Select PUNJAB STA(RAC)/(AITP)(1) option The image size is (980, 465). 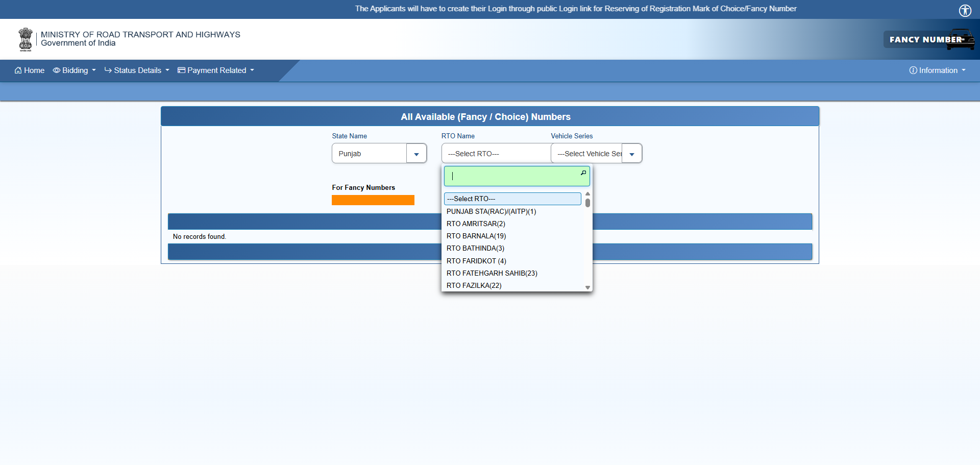[x=491, y=211]
